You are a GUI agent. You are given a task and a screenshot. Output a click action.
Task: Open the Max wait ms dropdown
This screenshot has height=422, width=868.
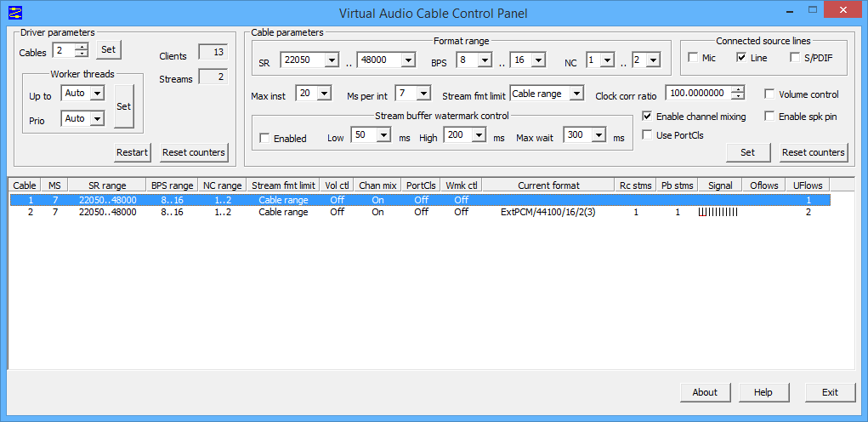pyautogui.click(x=599, y=134)
